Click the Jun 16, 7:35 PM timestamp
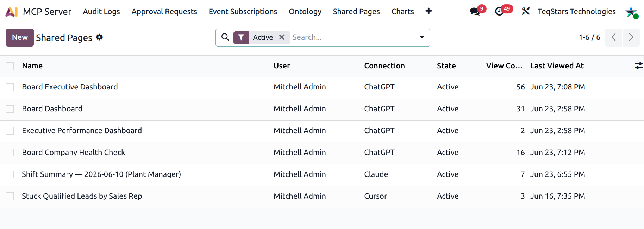 click(558, 196)
